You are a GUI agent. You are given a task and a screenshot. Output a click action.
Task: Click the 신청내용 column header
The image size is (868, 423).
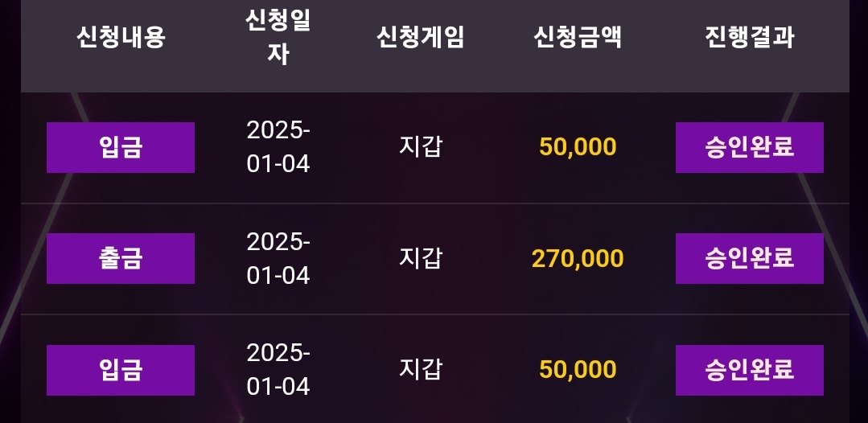coord(121,37)
